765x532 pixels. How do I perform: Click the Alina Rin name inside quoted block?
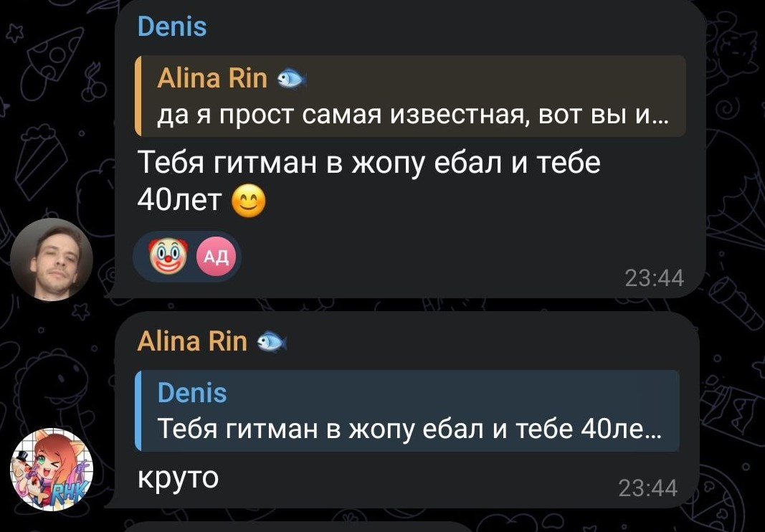[x=212, y=78]
